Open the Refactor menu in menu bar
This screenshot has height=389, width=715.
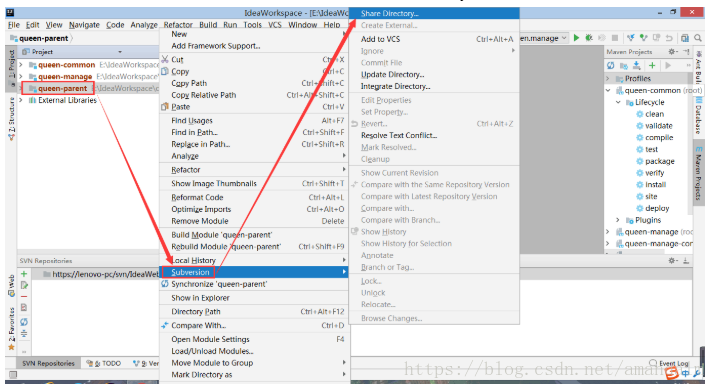click(x=178, y=25)
